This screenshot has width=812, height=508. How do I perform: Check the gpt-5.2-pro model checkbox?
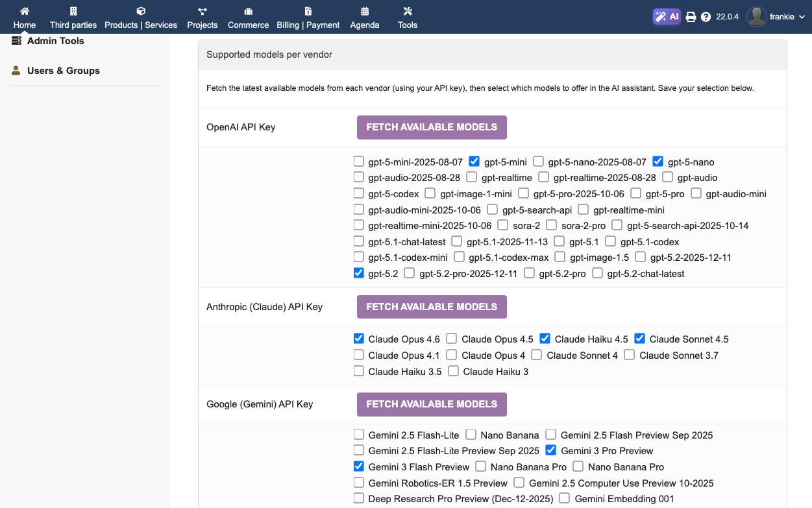pos(529,273)
